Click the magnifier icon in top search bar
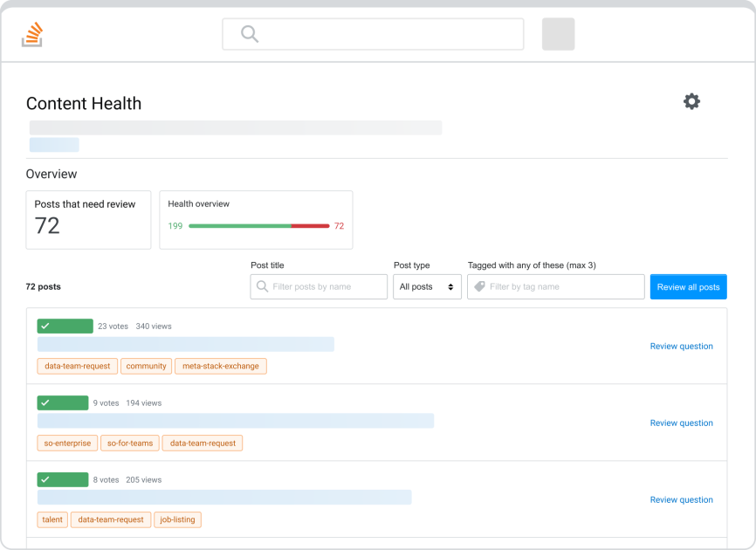 [250, 34]
